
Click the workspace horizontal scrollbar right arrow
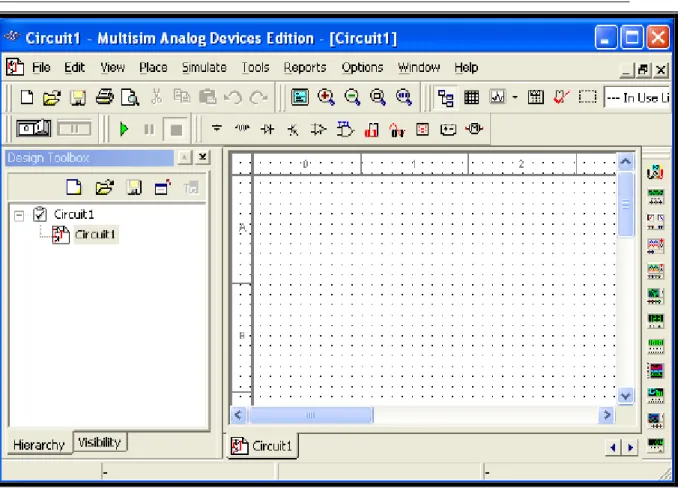pyautogui.click(x=607, y=415)
